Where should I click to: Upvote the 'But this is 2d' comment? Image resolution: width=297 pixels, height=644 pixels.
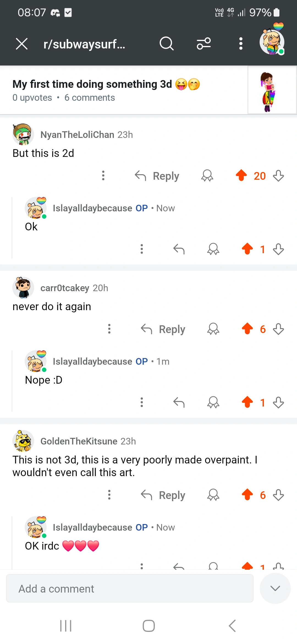pos(241,176)
